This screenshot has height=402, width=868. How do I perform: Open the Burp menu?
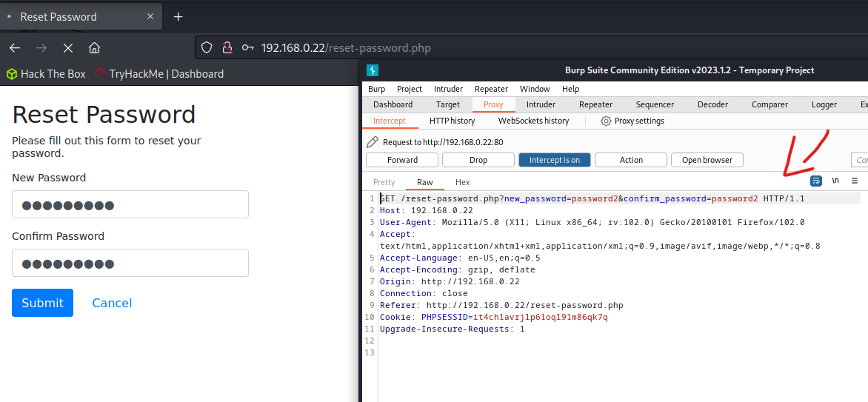pos(376,89)
